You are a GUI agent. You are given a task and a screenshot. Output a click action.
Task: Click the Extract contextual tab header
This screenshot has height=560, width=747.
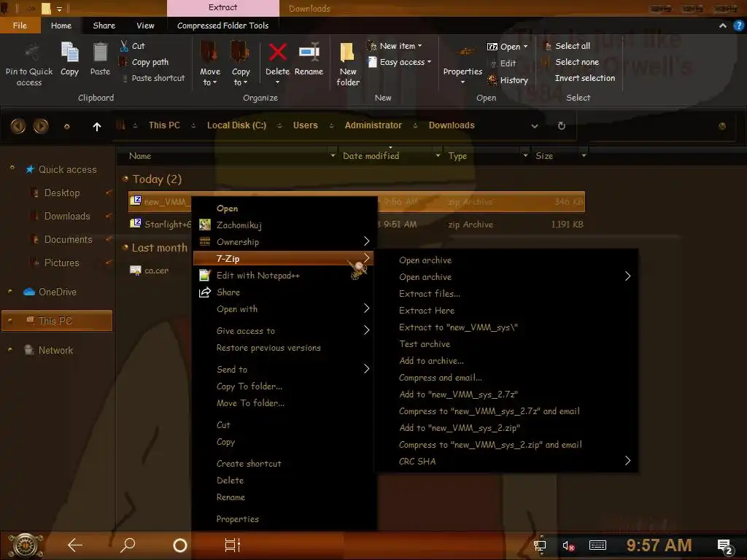pyautogui.click(x=223, y=7)
